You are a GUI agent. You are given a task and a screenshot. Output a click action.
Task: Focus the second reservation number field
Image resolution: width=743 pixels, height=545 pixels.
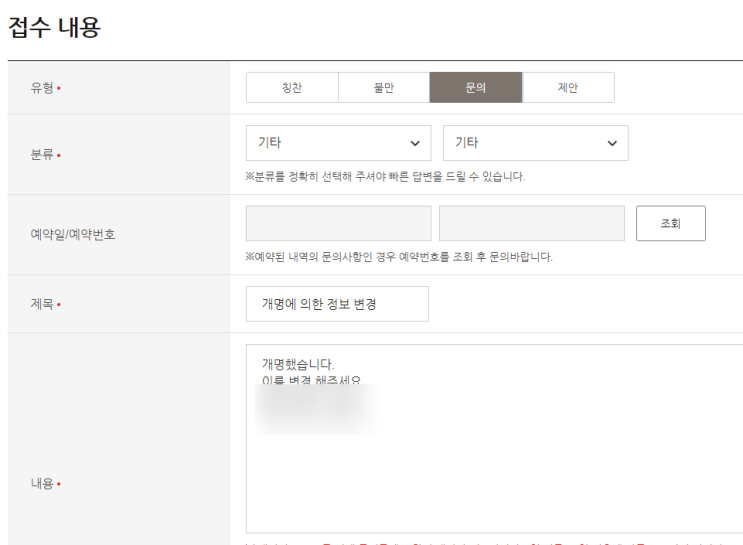532,223
